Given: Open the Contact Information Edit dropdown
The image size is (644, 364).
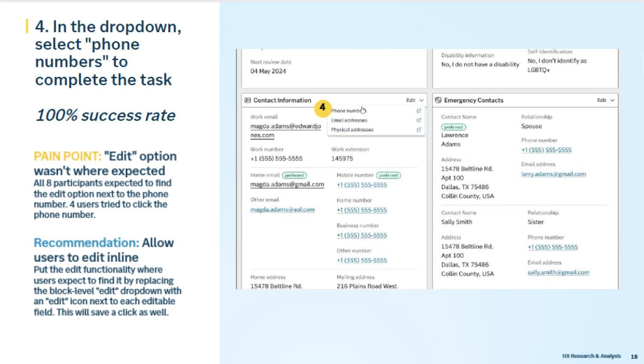Looking at the screenshot, I should coord(415,100).
